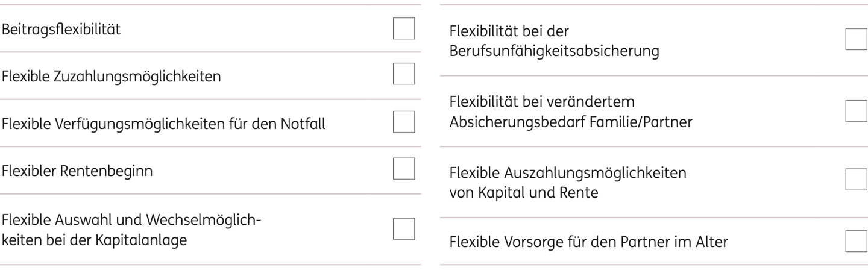The image size is (868, 273).
Task: Tick the Flexible Zuzahlungsmöglichkeiten checkbox
Action: [x=404, y=74]
